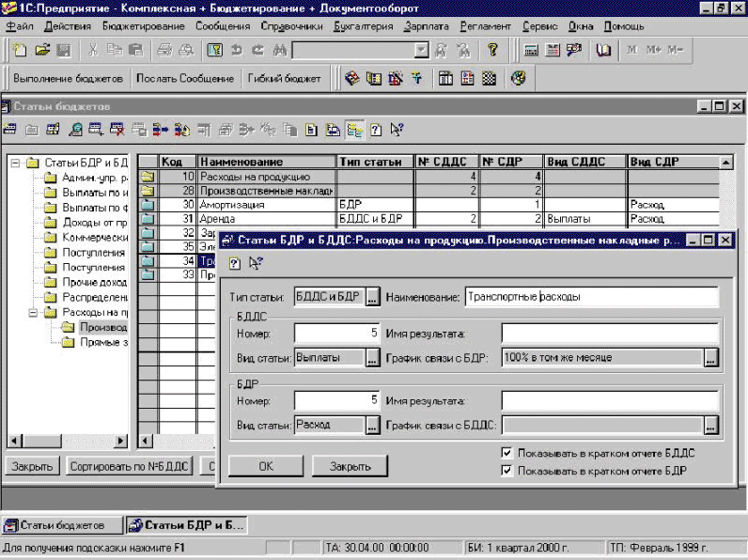The image size is (748, 560).
Task: Click the M+ memory icon
Action: [x=653, y=50]
